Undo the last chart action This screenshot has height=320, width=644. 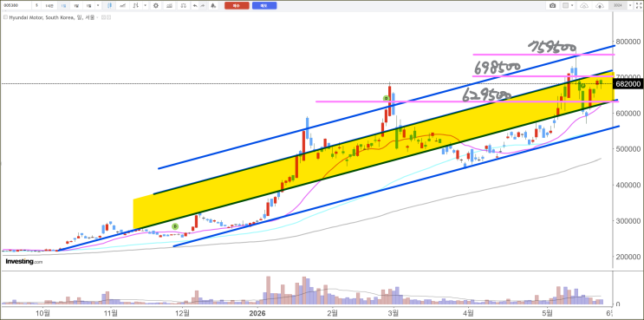pos(195,5)
